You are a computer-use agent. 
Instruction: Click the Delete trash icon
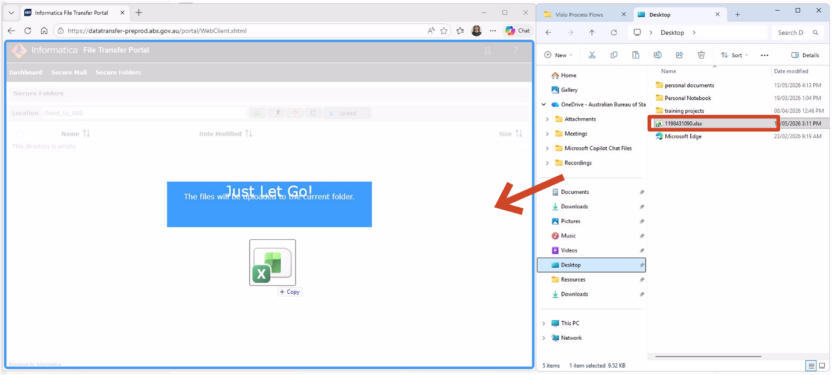coord(701,55)
